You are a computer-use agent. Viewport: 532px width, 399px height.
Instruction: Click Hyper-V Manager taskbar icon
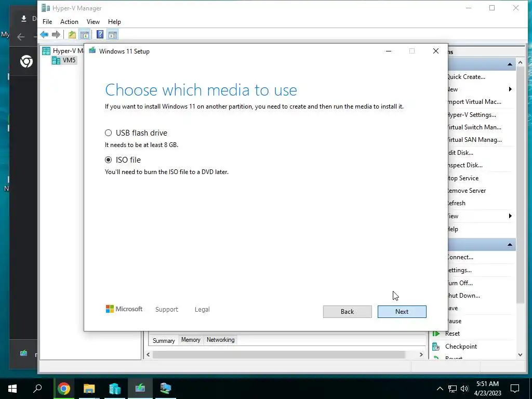click(166, 389)
